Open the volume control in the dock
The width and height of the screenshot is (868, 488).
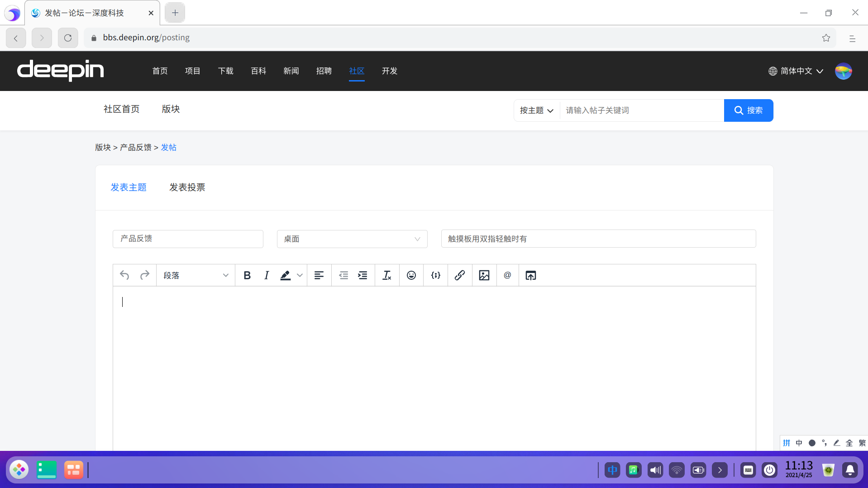click(655, 470)
